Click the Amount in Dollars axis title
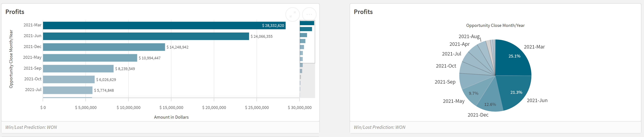The image size is (644, 137). pos(172,117)
